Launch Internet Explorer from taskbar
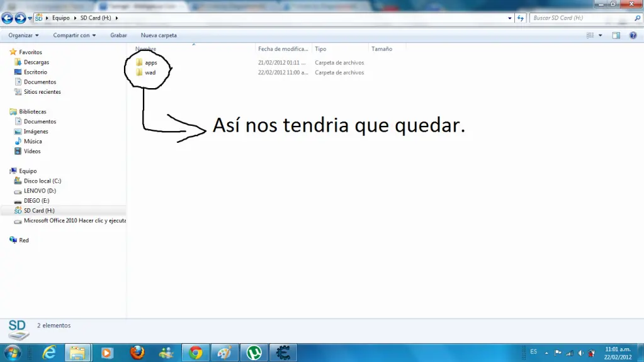The width and height of the screenshot is (644, 362). pyautogui.click(x=49, y=353)
